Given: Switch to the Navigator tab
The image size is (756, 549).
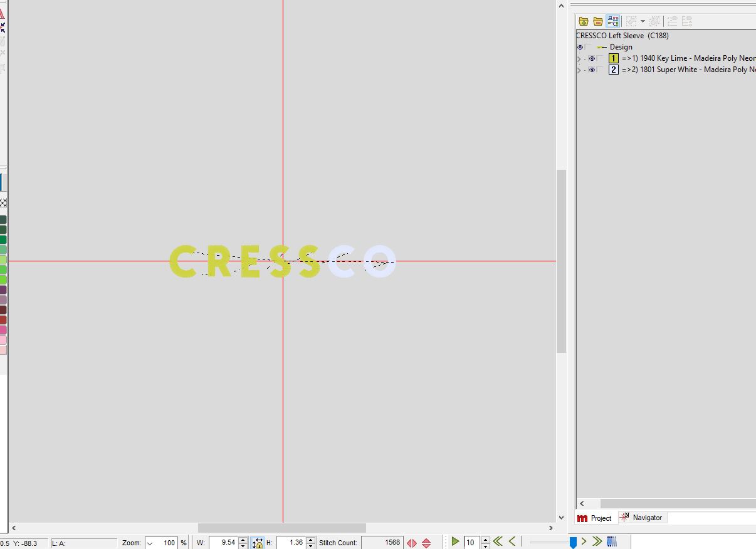Looking at the screenshot, I should tap(642, 518).
